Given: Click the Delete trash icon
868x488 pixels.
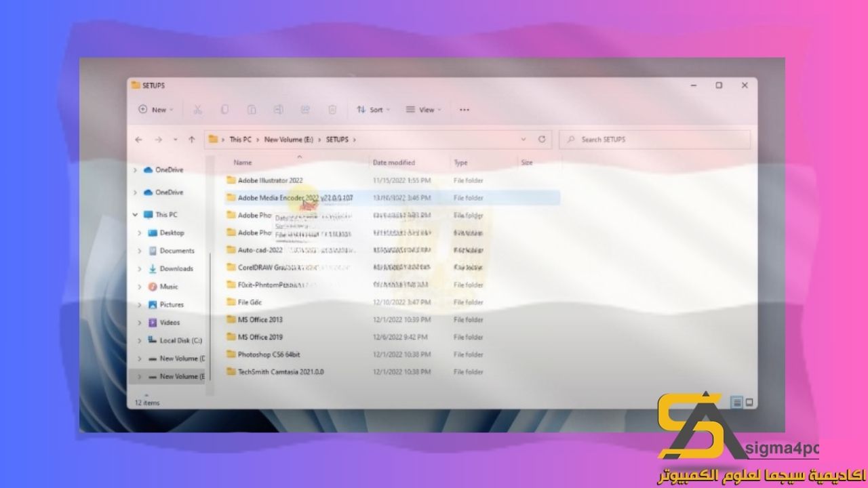Looking at the screenshot, I should pyautogui.click(x=332, y=109).
